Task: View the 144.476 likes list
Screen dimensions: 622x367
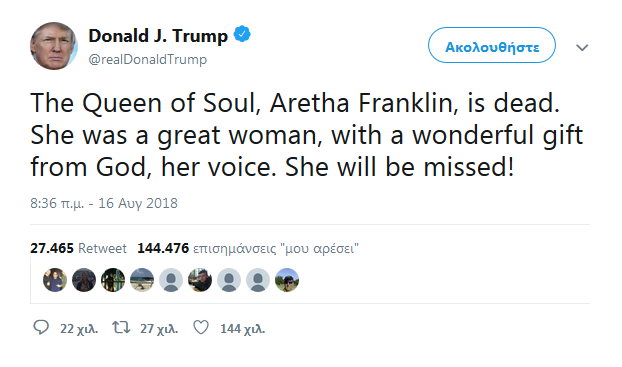Action: [x=248, y=248]
